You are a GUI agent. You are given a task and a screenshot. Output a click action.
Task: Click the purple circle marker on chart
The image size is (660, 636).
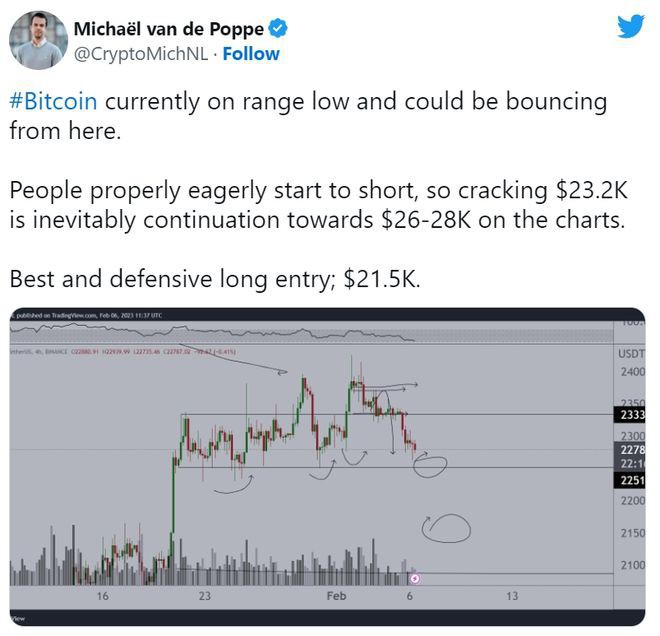click(415, 578)
